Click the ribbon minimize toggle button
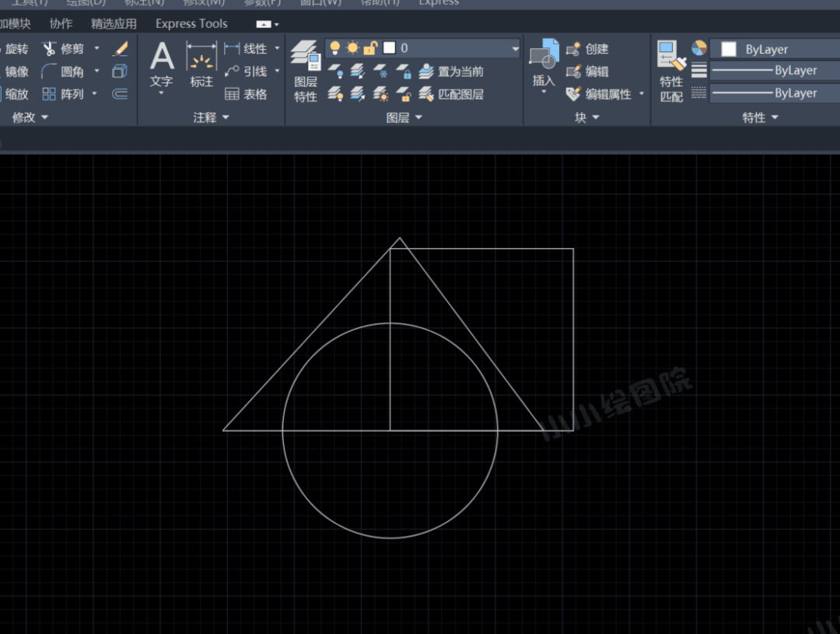 click(x=264, y=24)
